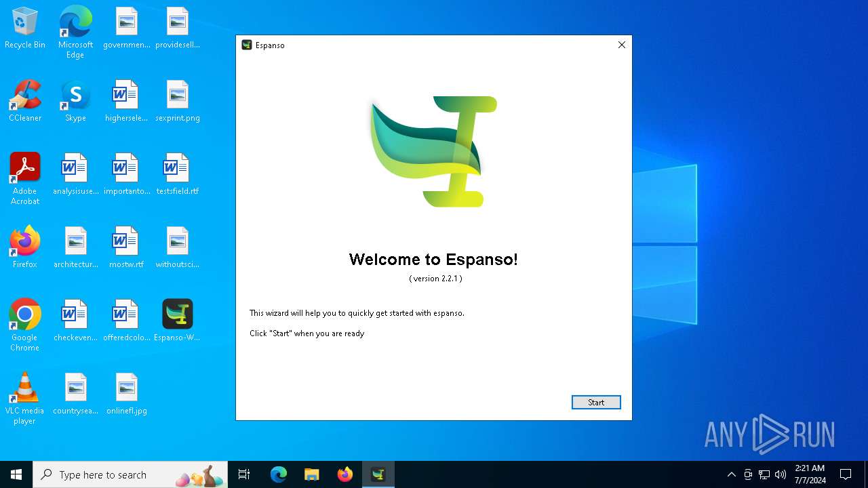
Task: Show hidden system tray icons
Action: tap(731, 474)
